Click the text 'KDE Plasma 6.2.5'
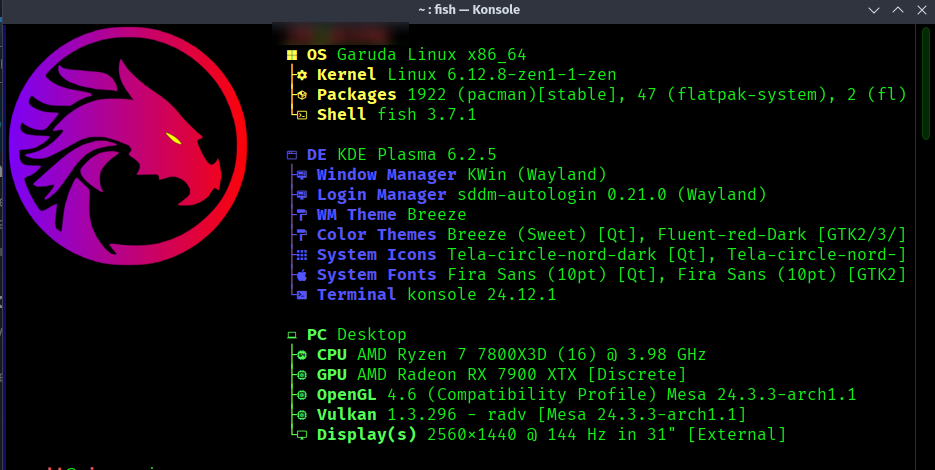 (x=417, y=154)
